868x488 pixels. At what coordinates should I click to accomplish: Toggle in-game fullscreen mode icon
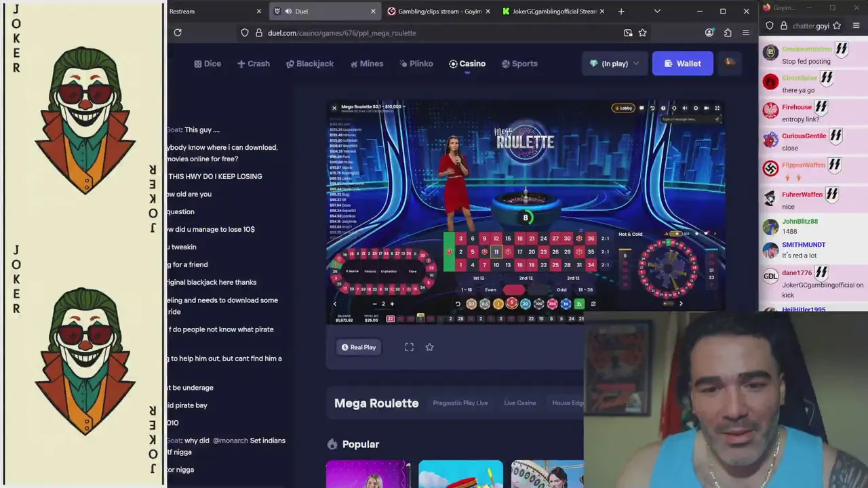[717, 108]
